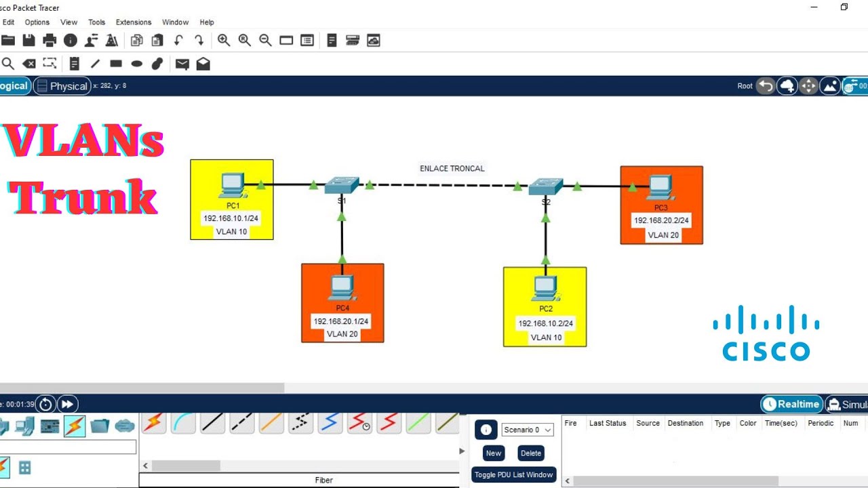This screenshot has height=488, width=868.
Task: Choose the Draw Rectangle tool
Action: point(116,64)
